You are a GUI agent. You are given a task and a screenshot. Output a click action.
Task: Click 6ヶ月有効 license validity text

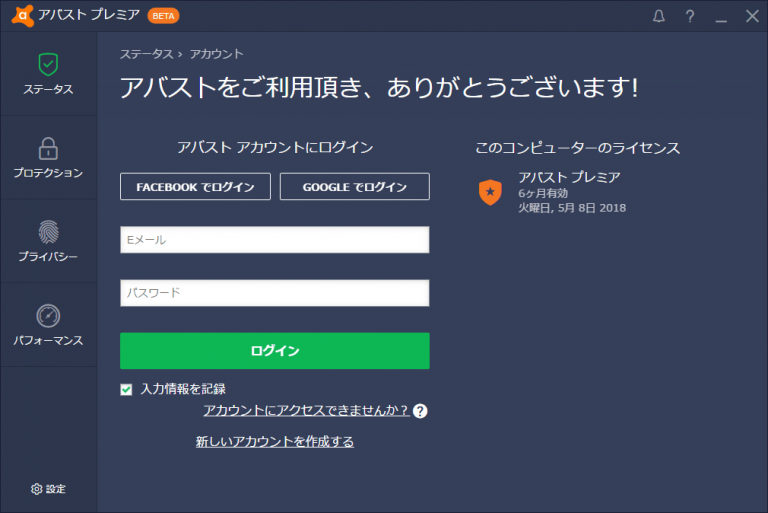click(x=543, y=193)
